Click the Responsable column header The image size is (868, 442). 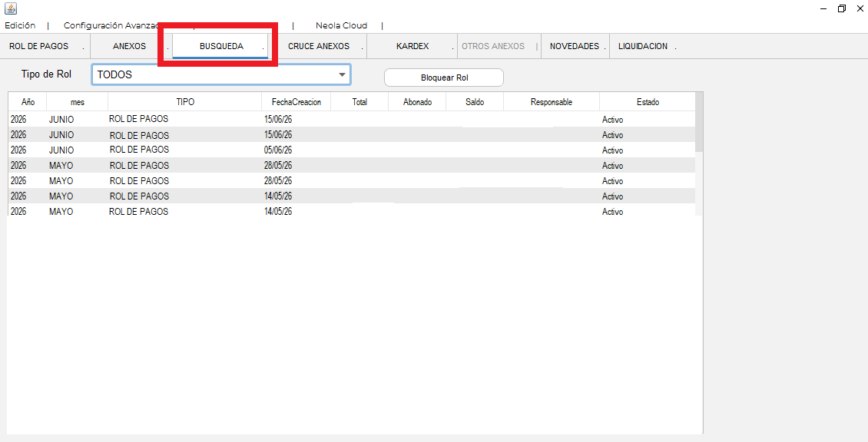click(552, 102)
